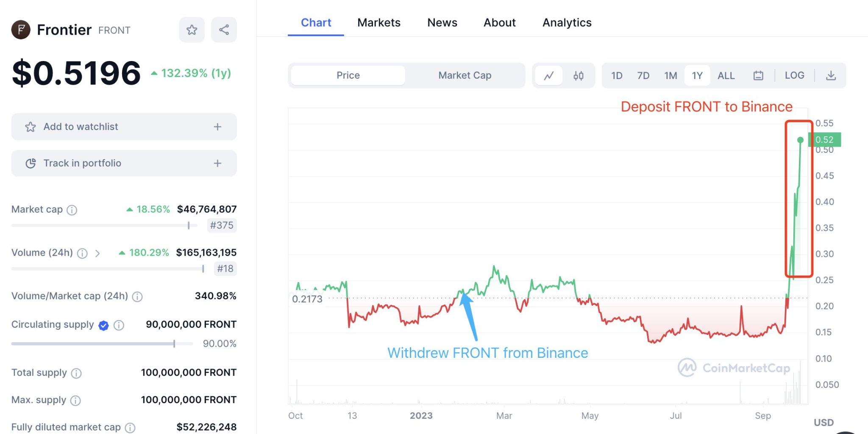The image size is (868, 434).
Task: Switch to the Markets tab
Action: point(378,22)
